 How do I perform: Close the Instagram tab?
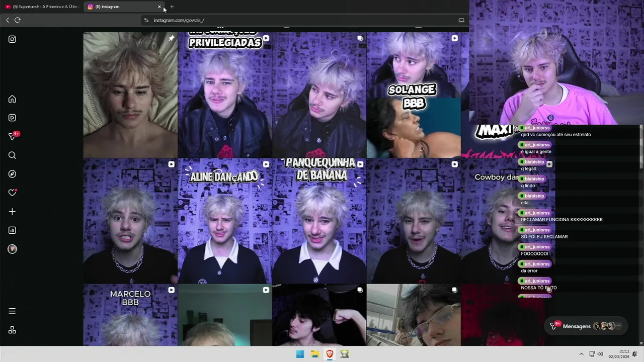(x=159, y=7)
